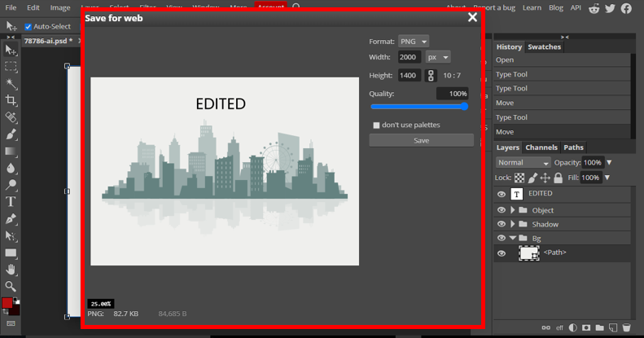
Task: Select the Open history step
Action: click(x=562, y=60)
